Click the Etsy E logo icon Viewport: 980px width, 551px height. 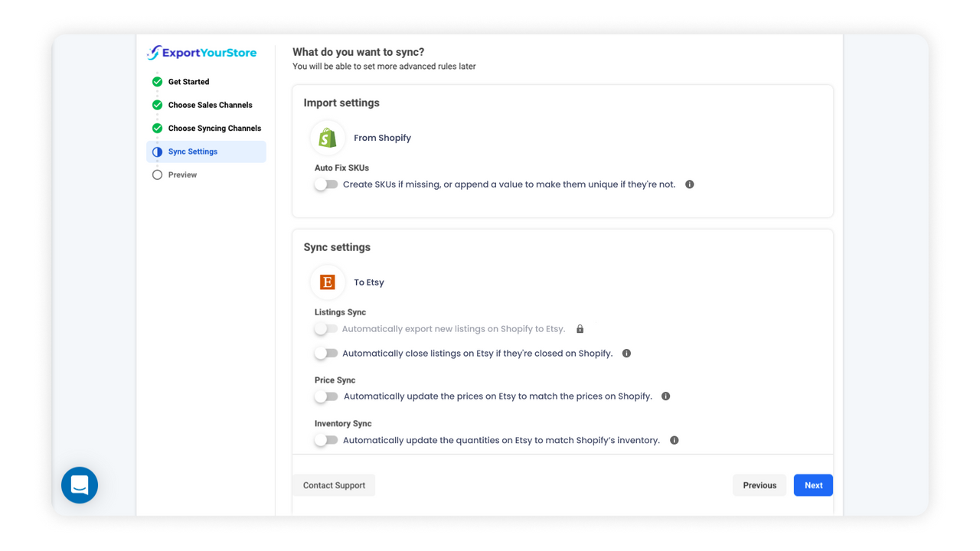pos(328,282)
